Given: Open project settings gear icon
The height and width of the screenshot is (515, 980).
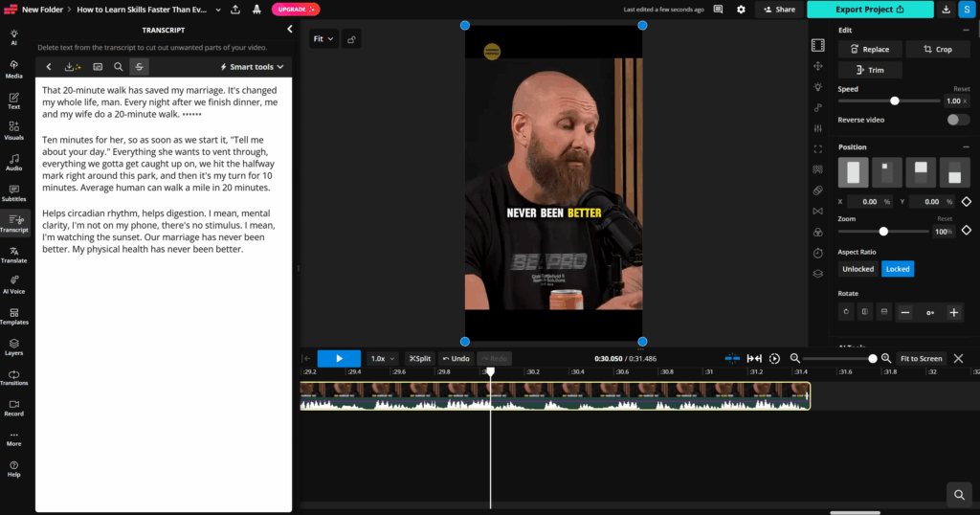Looking at the screenshot, I should [x=741, y=10].
